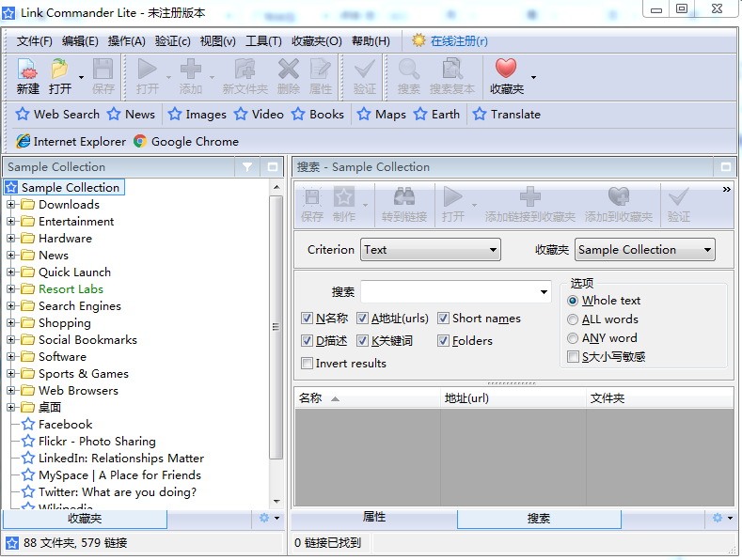
Task: Expand the Web Browsers folder
Action: [x=11, y=391]
